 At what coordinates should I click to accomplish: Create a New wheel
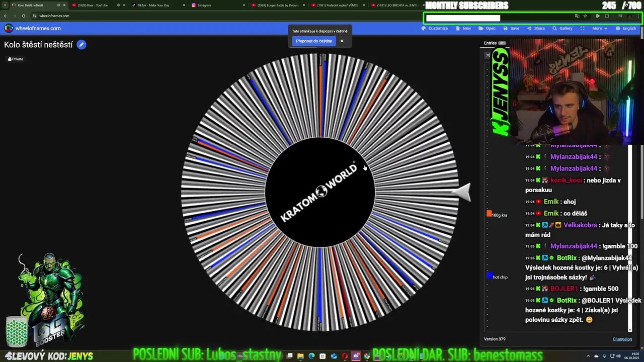(x=463, y=28)
